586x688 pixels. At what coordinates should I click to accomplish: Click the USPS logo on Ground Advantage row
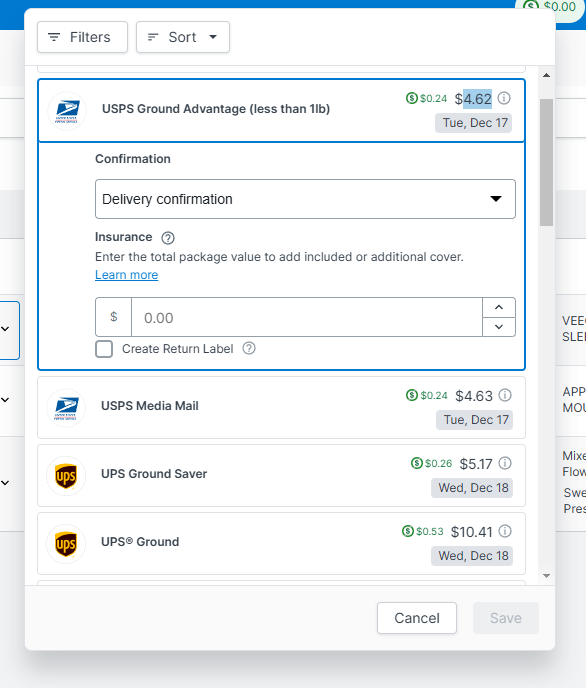pos(67,111)
